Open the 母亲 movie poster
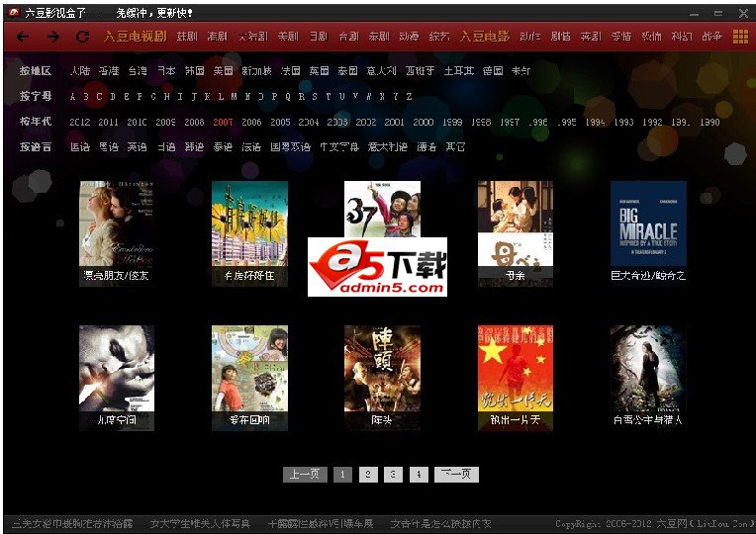 tap(516, 233)
